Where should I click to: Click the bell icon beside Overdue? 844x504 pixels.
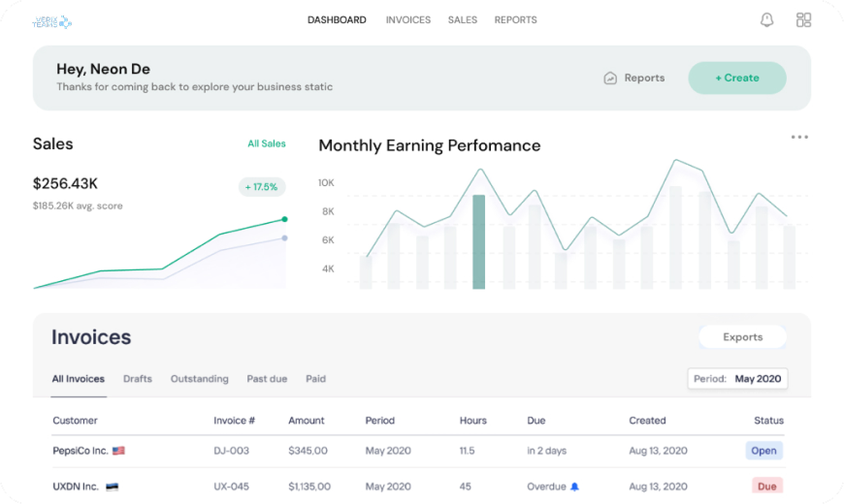pyautogui.click(x=574, y=487)
